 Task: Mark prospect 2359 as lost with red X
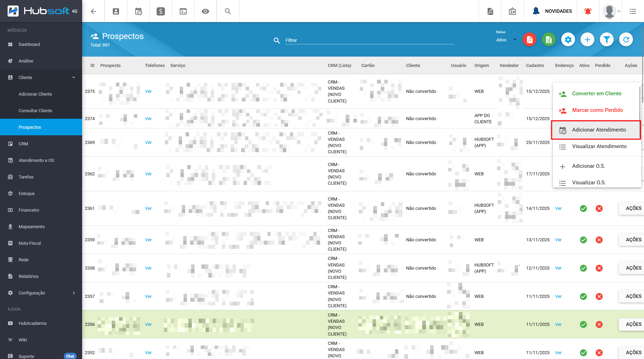(599, 240)
